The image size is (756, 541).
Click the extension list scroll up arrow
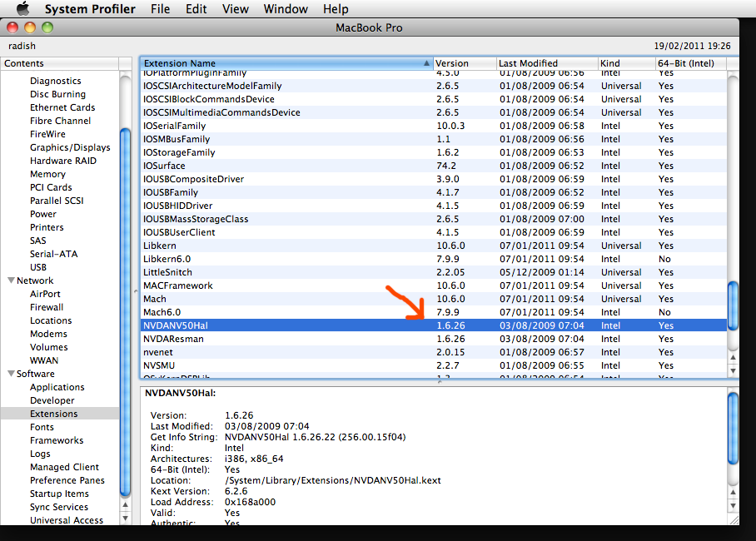click(x=733, y=357)
